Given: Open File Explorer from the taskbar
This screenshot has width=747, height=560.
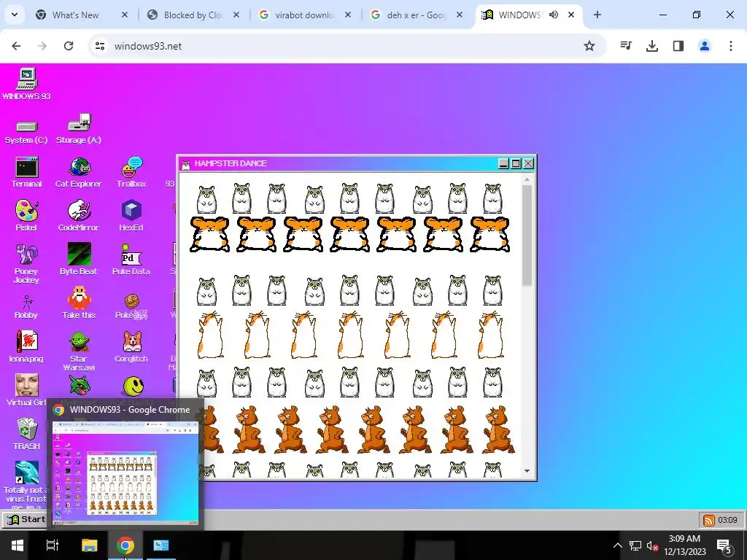Looking at the screenshot, I should (89, 545).
